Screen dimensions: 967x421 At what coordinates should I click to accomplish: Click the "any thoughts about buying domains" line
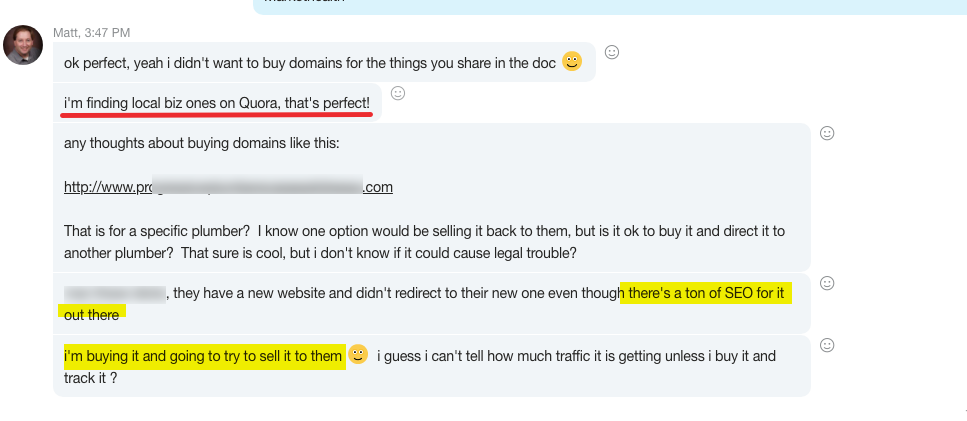(201, 143)
